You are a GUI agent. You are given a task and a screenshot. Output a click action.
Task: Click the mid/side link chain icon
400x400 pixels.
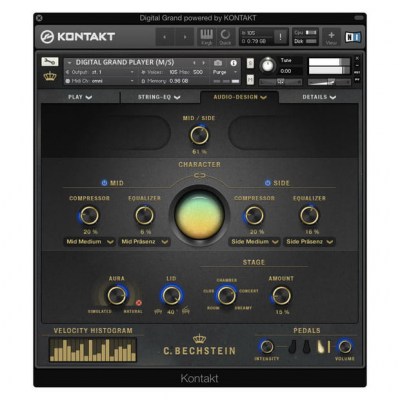tap(199, 175)
